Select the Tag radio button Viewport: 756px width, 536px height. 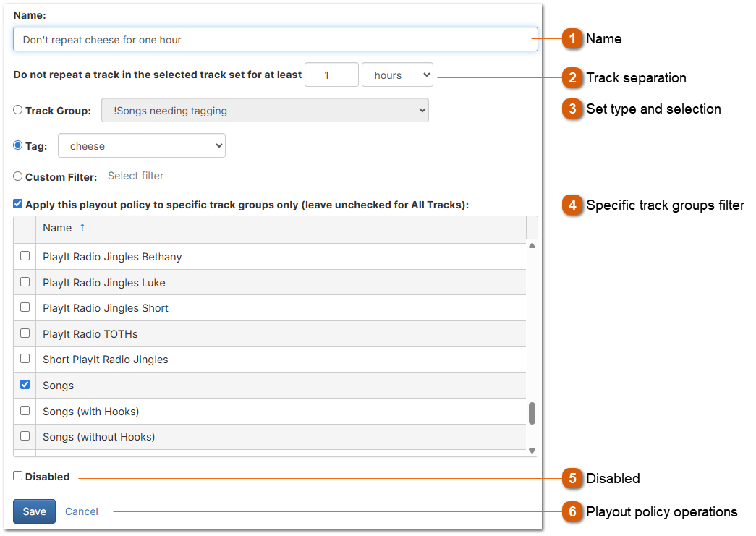[x=17, y=145]
